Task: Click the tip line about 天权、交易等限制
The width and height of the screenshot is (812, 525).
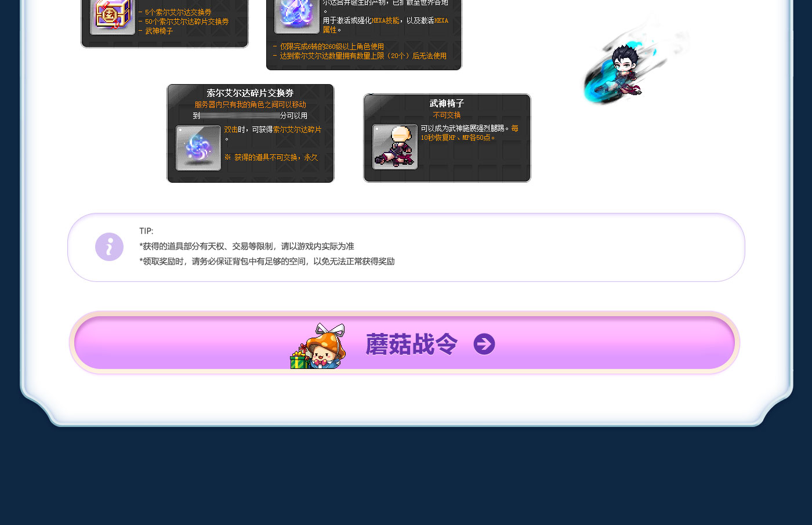Action: point(246,246)
